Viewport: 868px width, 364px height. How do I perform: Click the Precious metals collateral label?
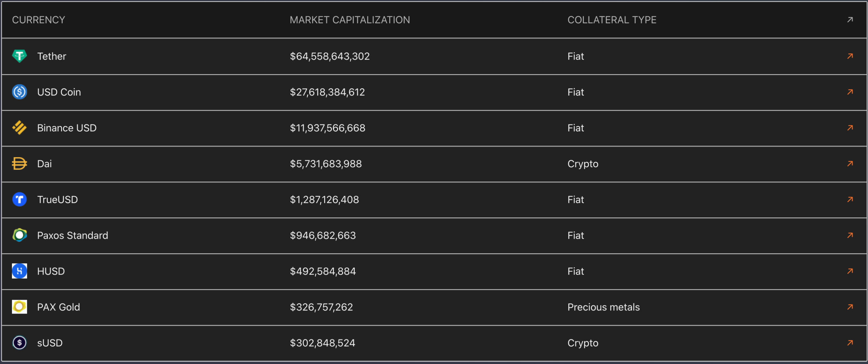coord(604,307)
